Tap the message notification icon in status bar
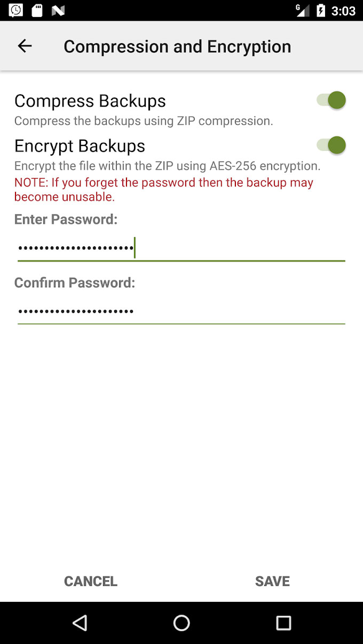Screen dimensions: 363x644 pos(16,10)
